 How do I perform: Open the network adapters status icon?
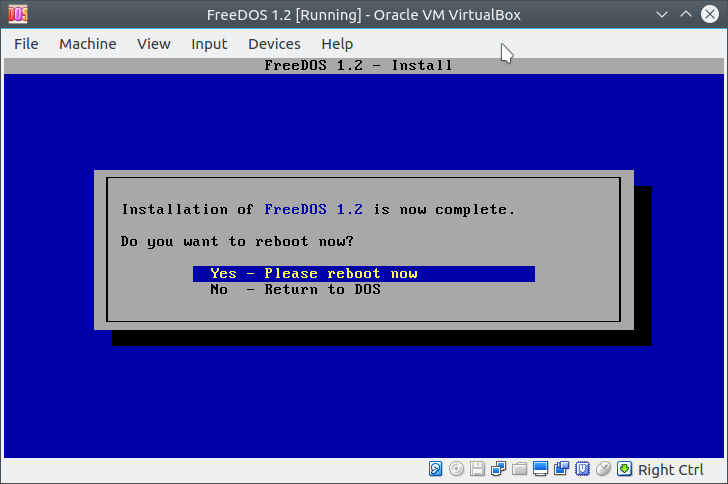(x=498, y=469)
